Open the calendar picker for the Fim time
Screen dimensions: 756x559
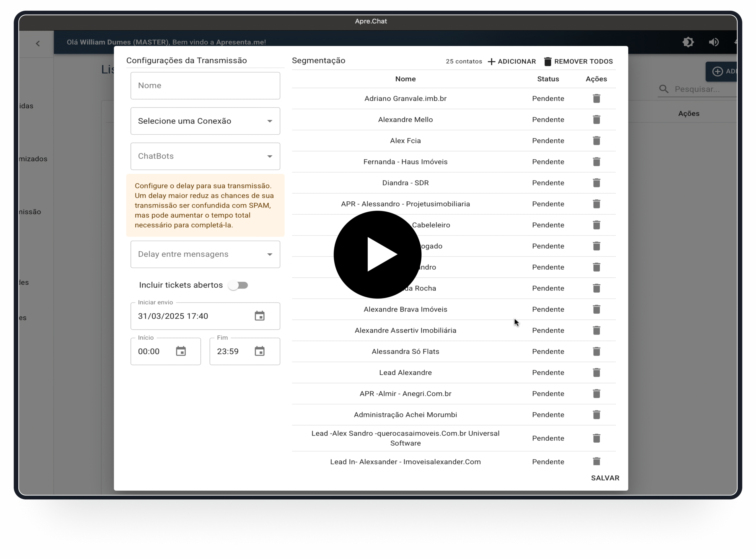260,351
